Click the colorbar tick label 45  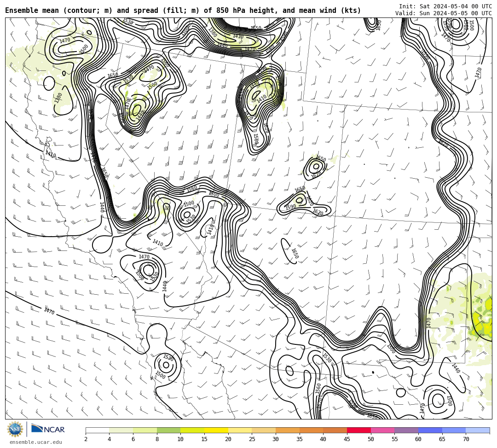coord(347,439)
